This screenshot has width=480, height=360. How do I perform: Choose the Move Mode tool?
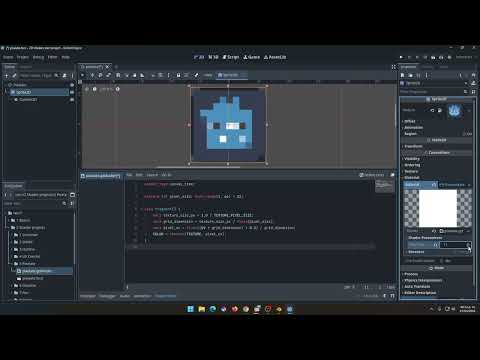click(93, 75)
